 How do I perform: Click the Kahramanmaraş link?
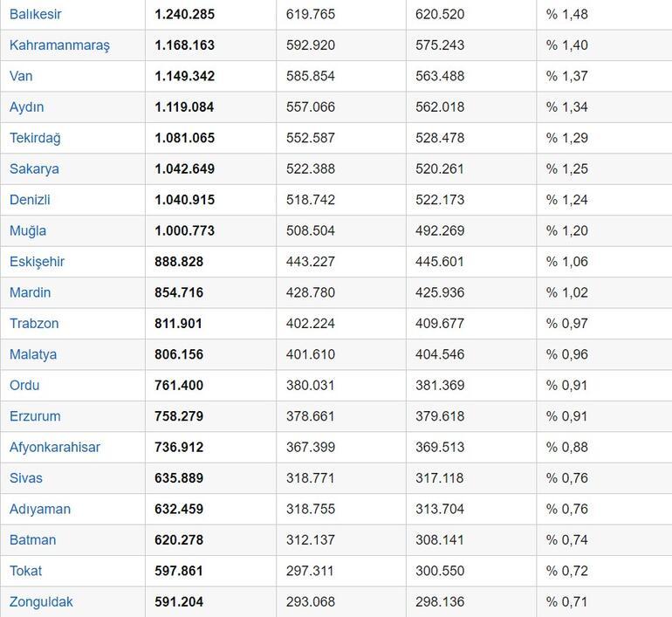click(59, 45)
